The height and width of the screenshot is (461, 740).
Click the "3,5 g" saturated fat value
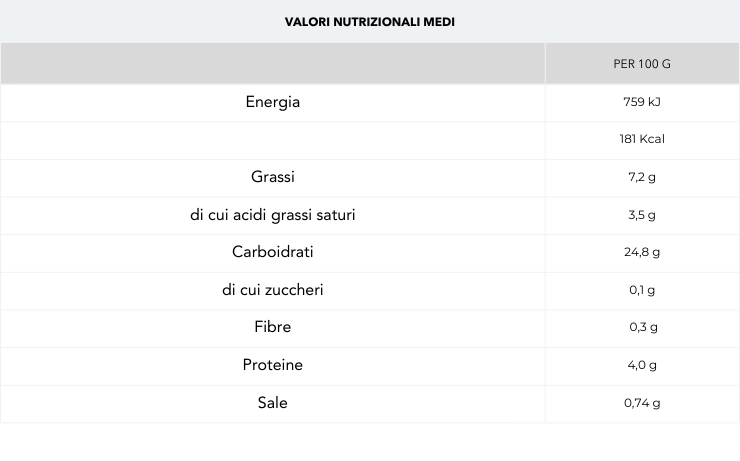[642, 215]
